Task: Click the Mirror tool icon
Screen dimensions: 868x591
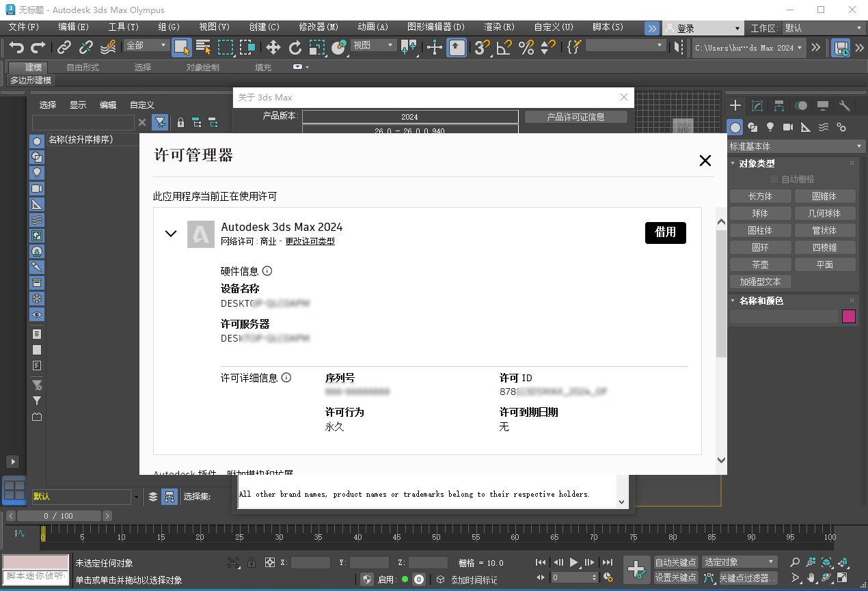Action: point(677,47)
